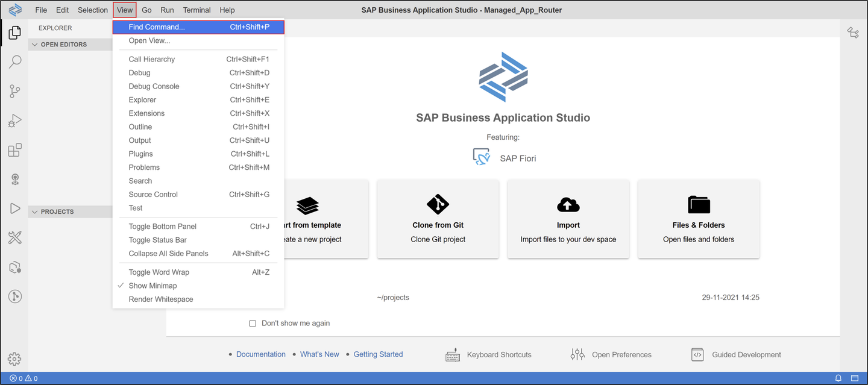Open the pin/location icon in activity bar
Image resolution: width=868 pixels, height=385 pixels.
point(15,179)
